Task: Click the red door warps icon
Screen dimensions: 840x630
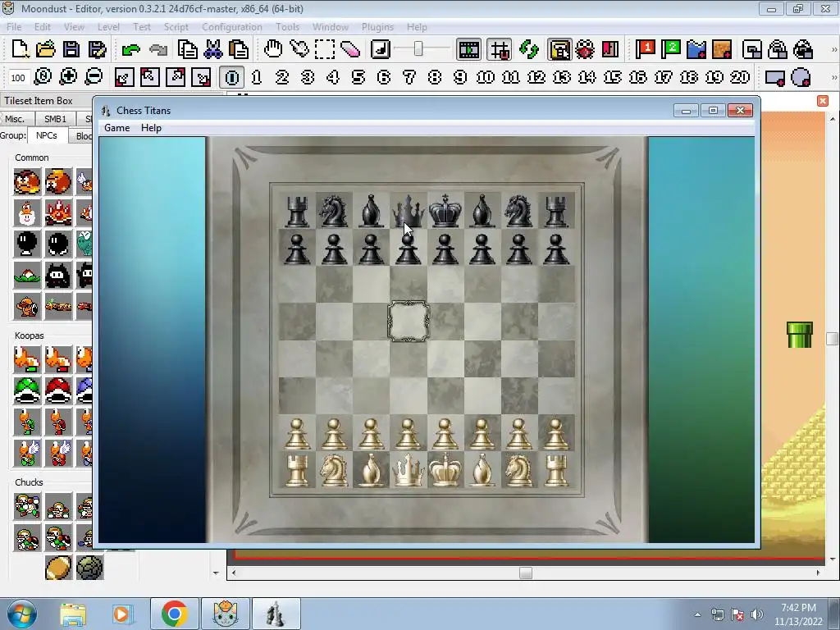Action: (610, 49)
